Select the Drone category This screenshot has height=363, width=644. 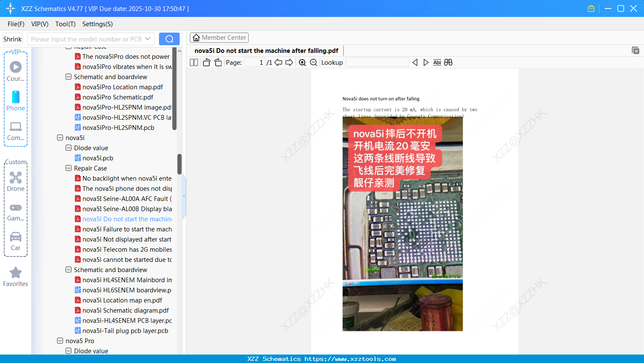(x=16, y=181)
